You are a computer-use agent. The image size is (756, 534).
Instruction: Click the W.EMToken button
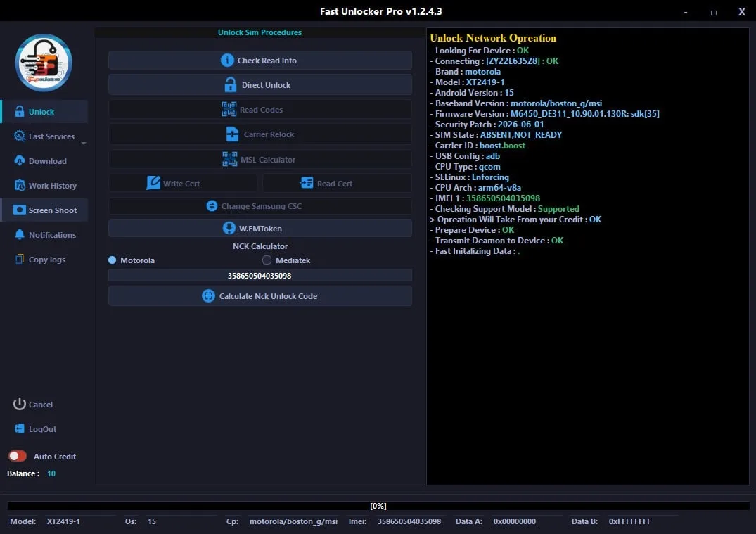pos(260,228)
